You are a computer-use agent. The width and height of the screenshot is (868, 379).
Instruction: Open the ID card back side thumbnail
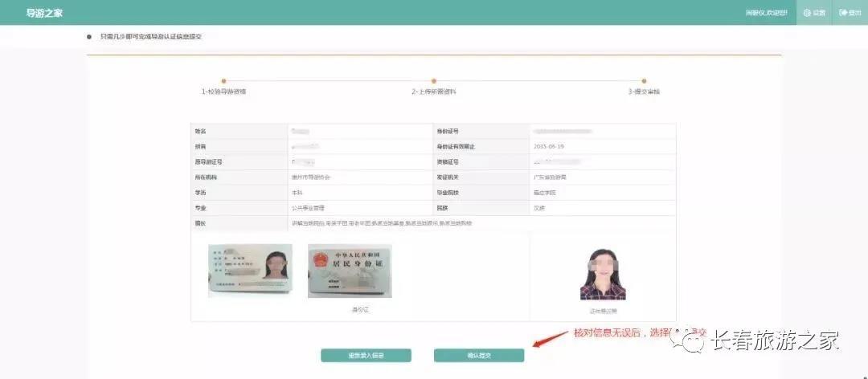click(350, 271)
